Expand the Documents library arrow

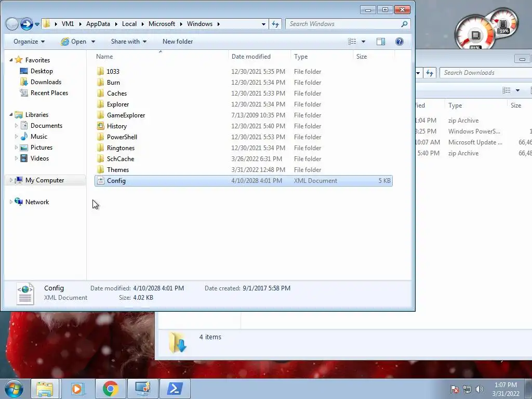point(16,126)
